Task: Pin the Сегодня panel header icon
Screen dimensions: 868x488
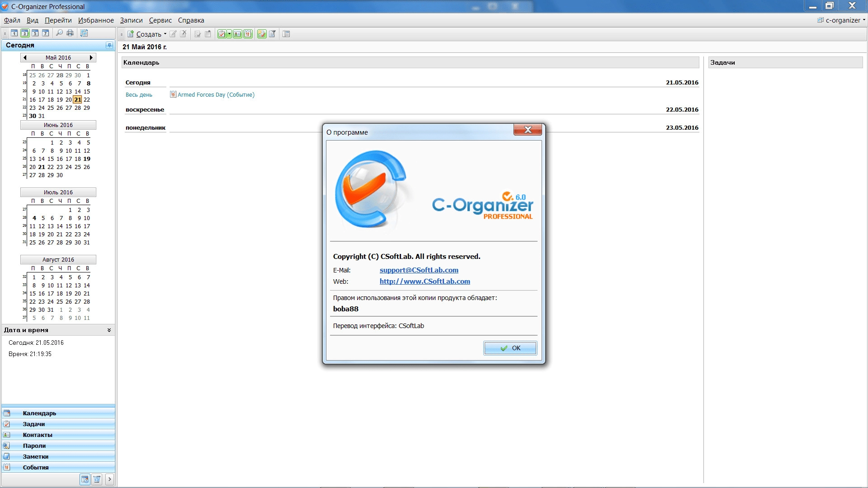Action: 109,45
